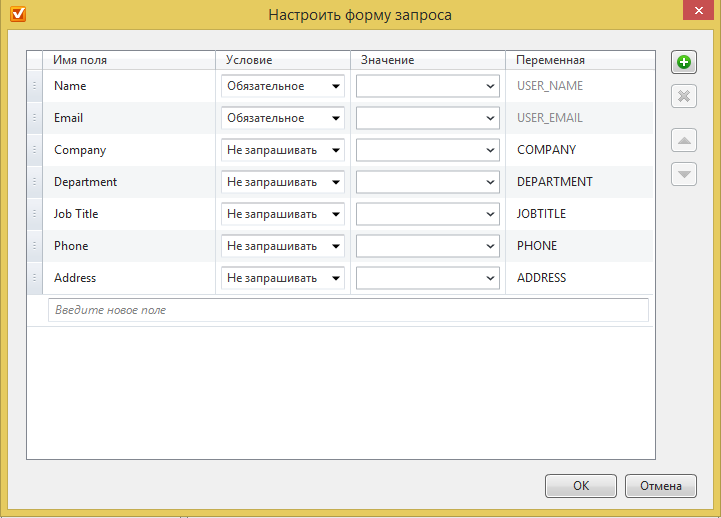Click the drag handle of the Job Title row
The width and height of the screenshot is (721, 518).
34,214
